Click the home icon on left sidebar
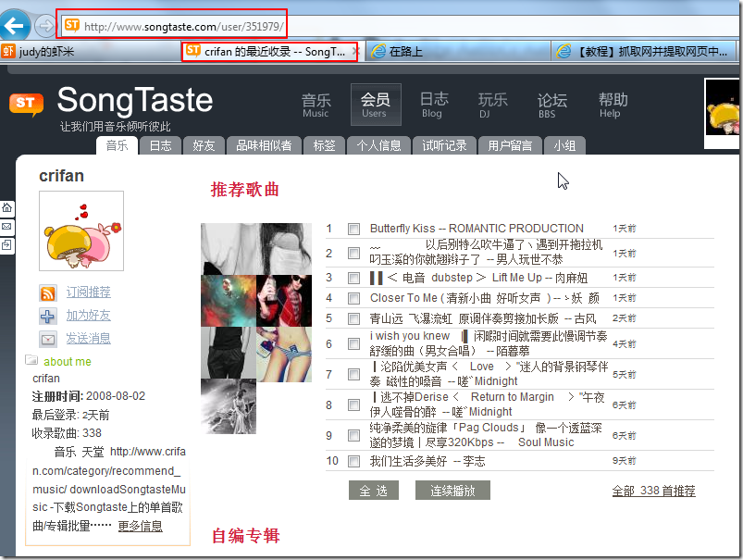This screenshot has height=560, width=743. tap(7, 207)
